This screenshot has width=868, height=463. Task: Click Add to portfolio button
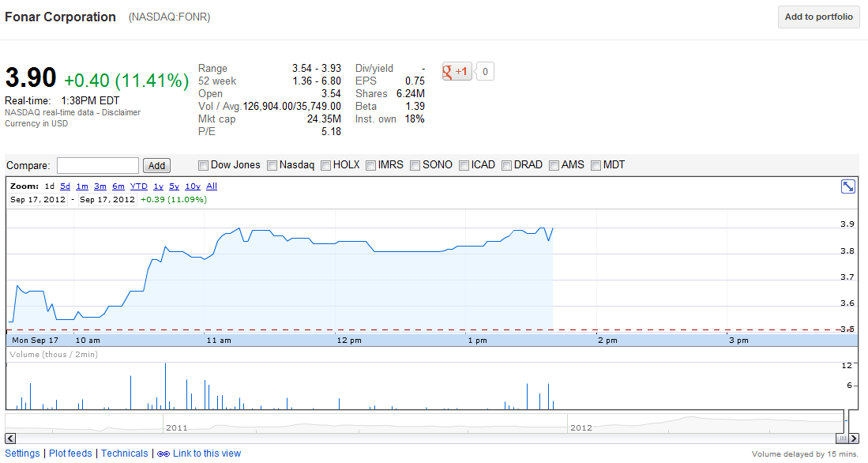[819, 17]
